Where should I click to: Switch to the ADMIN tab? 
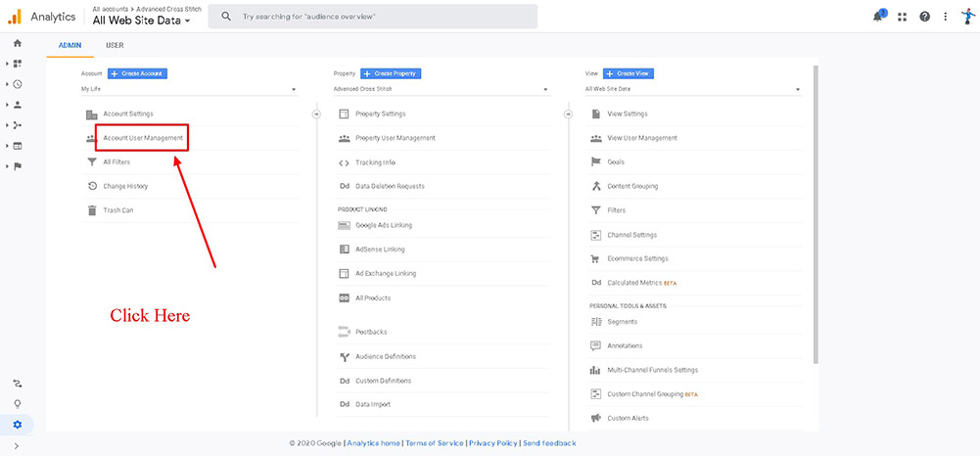coord(70,46)
